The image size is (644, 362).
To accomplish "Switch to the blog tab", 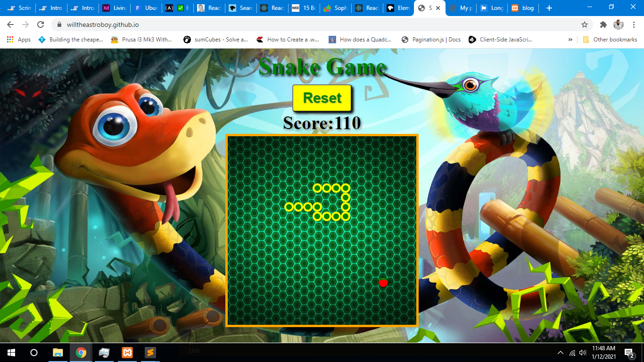I will pos(523,8).
